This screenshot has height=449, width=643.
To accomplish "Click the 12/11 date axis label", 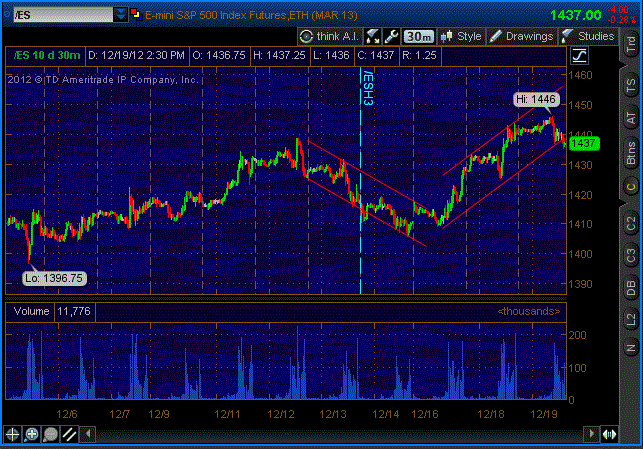I will (227, 414).
